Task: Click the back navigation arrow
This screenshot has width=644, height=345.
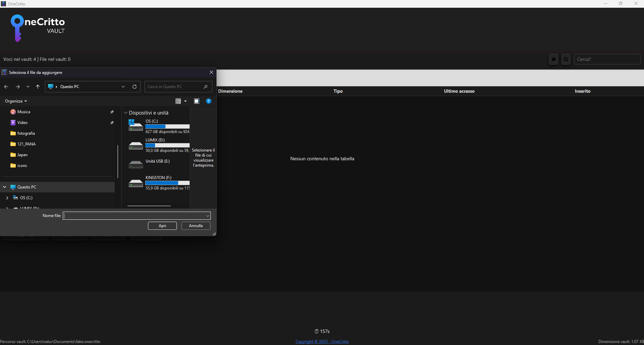Action: tap(6, 86)
